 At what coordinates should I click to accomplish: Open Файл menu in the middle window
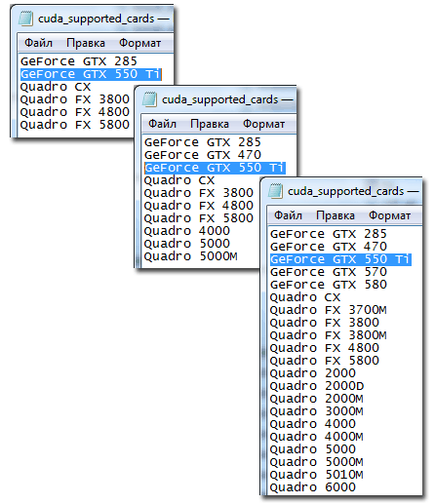coord(162,124)
